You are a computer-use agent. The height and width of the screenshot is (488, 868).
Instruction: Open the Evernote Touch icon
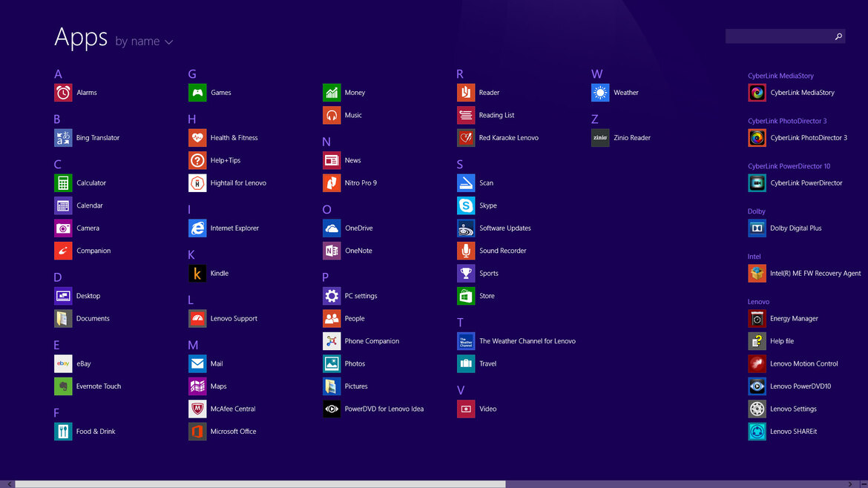coord(63,386)
